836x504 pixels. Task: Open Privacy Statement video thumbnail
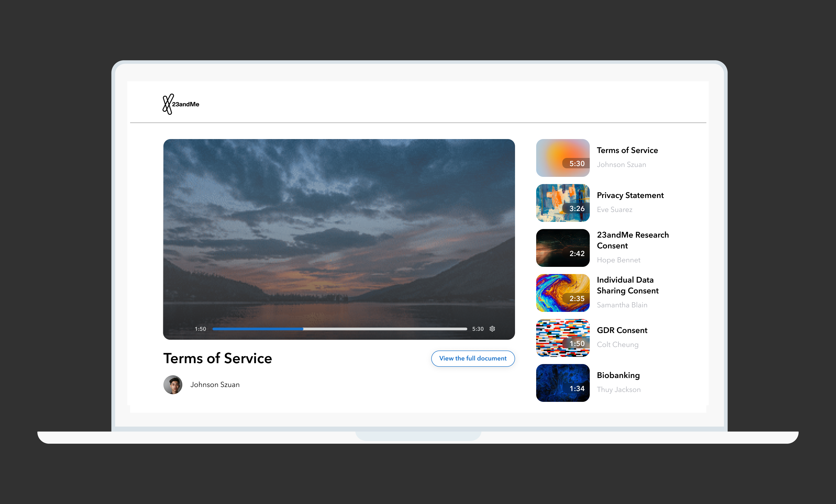(563, 203)
